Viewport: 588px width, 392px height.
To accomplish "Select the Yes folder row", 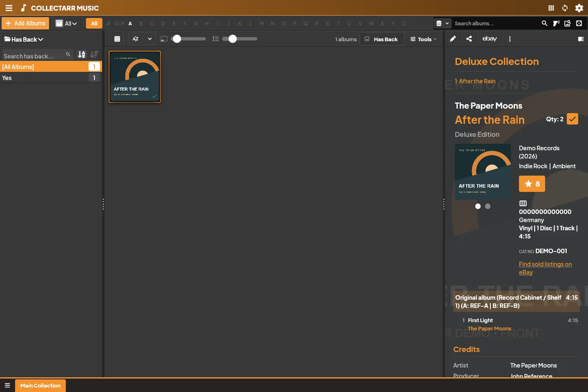I will 51,78.
